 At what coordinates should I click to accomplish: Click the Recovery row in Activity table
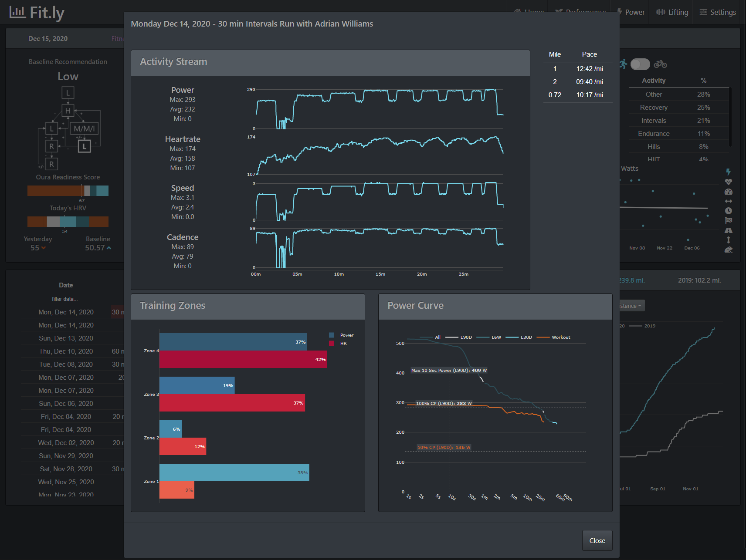(x=678, y=108)
